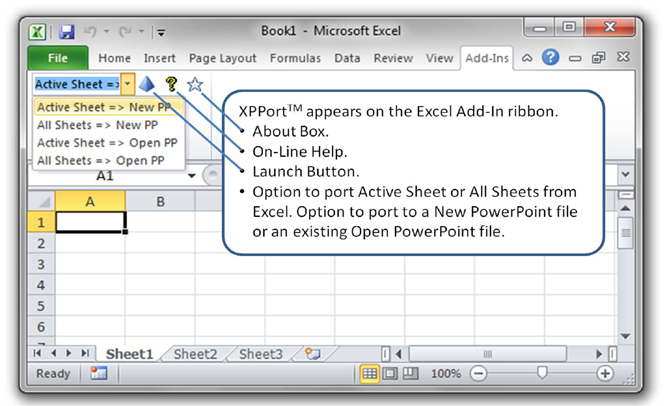
Task: Open the XPPort About Box star icon
Action: 195,84
